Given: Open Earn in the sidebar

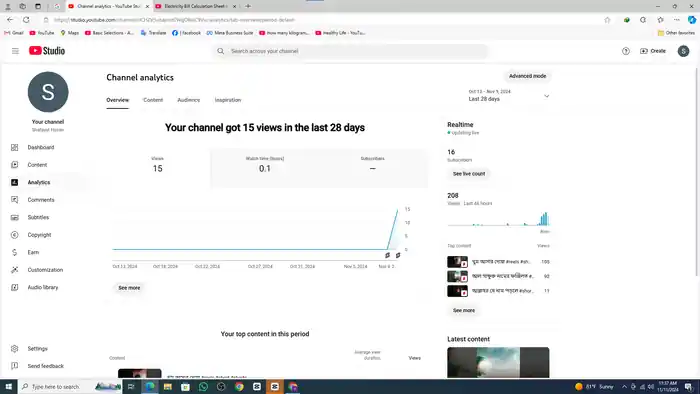Looking at the screenshot, I should click(33, 252).
